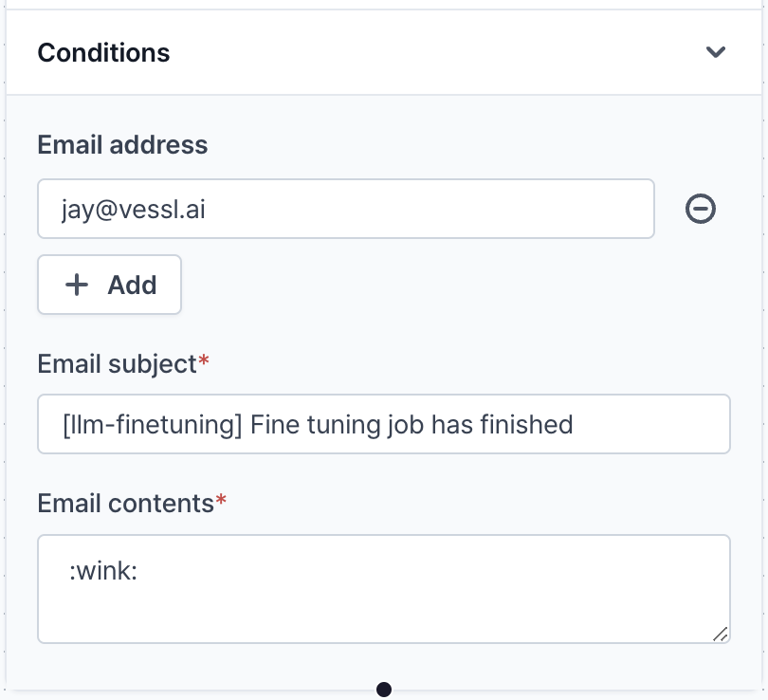This screenshot has width=768, height=700.
Task: Click the :wink: text in contents
Action: coord(104,572)
